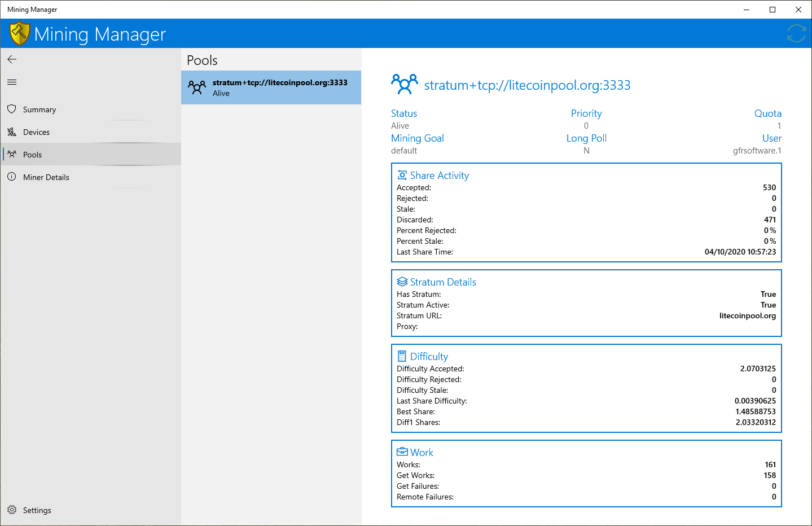Screen dimensions: 812x526
Task: Go back using the back arrow
Action: (12, 59)
